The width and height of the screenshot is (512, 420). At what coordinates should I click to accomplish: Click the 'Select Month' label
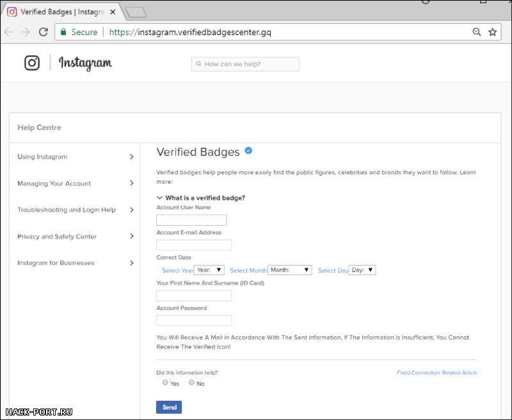[248, 270]
